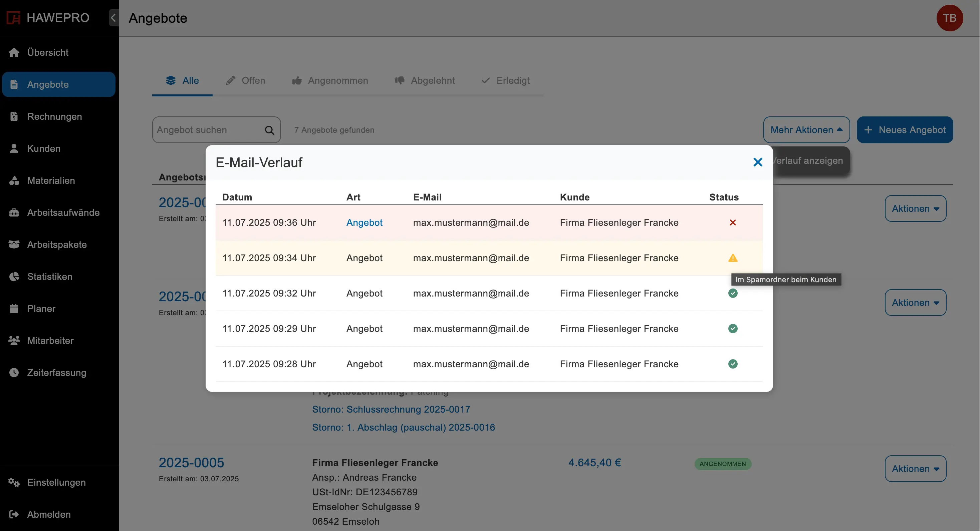The image size is (980, 531).
Task: Click the Einstellungen gears icon
Action: pyautogui.click(x=14, y=482)
